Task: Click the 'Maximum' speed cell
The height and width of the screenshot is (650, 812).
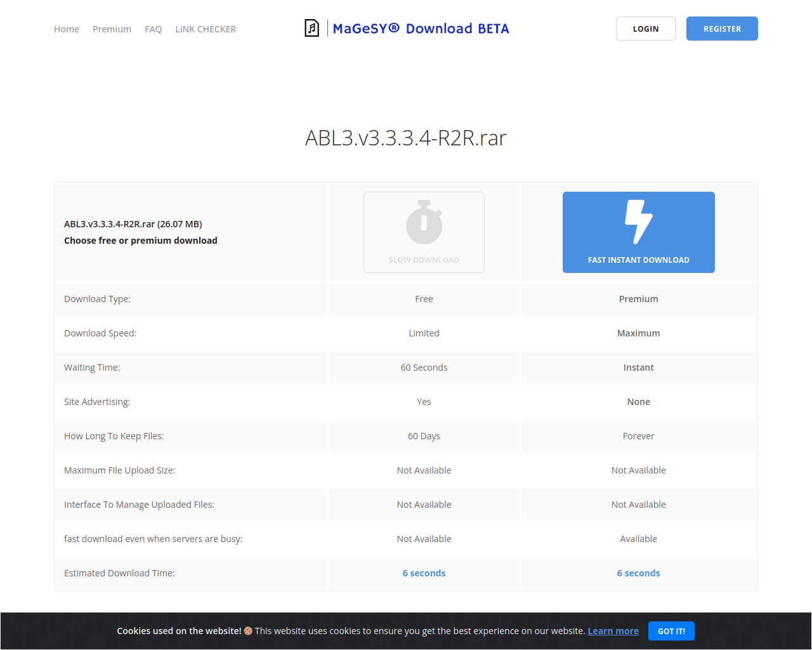Action: (x=639, y=333)
